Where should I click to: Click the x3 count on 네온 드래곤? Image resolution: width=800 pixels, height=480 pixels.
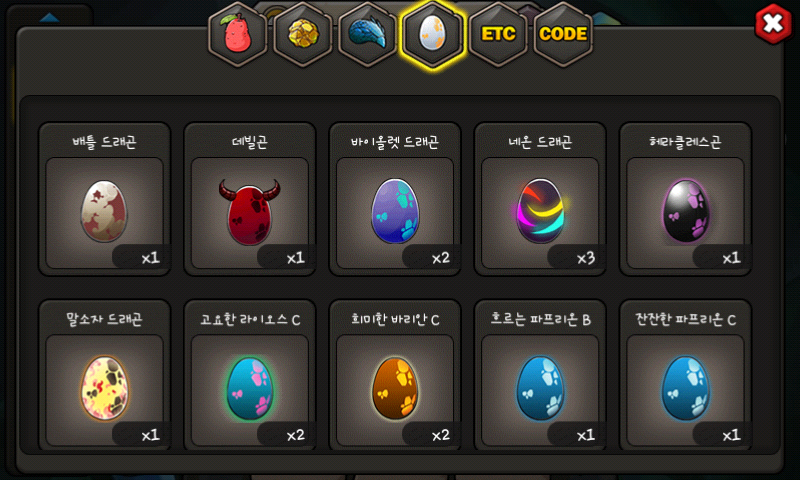click(x=586, y=258)
